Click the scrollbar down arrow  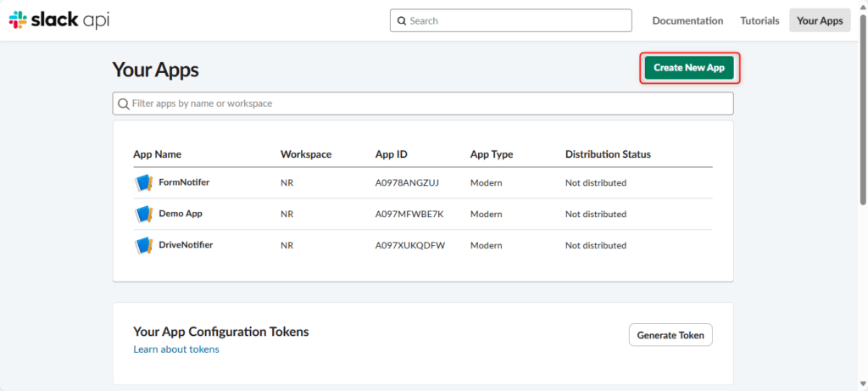[863, 384]
